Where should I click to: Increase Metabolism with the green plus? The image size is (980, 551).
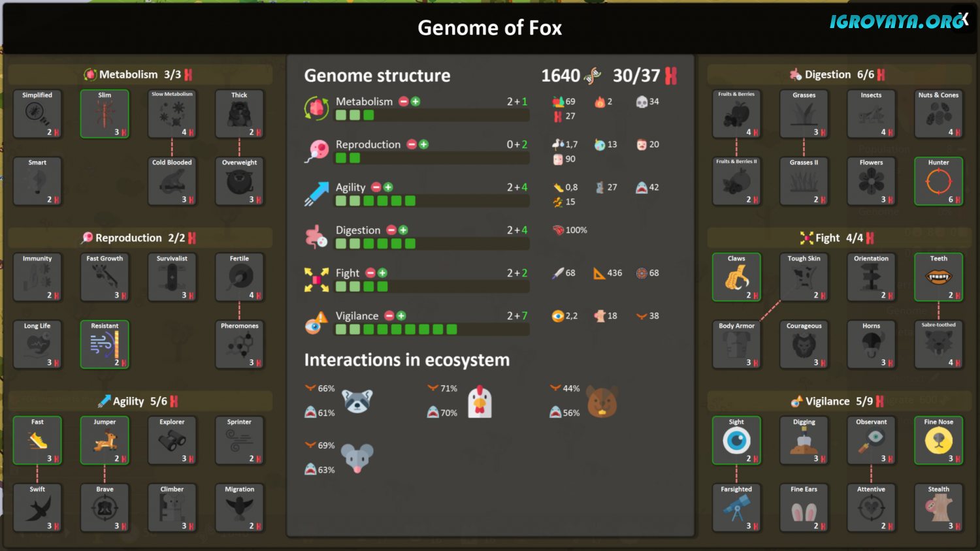(416, 101)
